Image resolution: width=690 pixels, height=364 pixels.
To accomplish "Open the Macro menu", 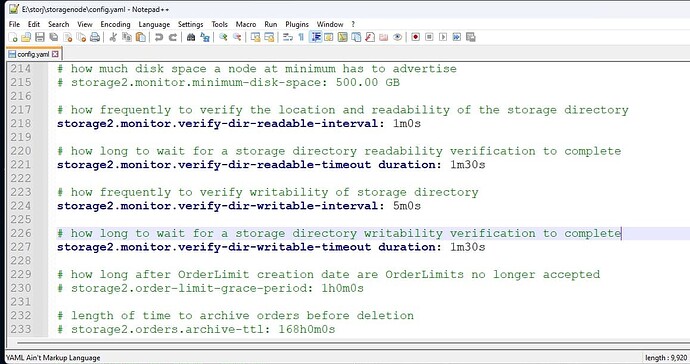I will 246,24.
